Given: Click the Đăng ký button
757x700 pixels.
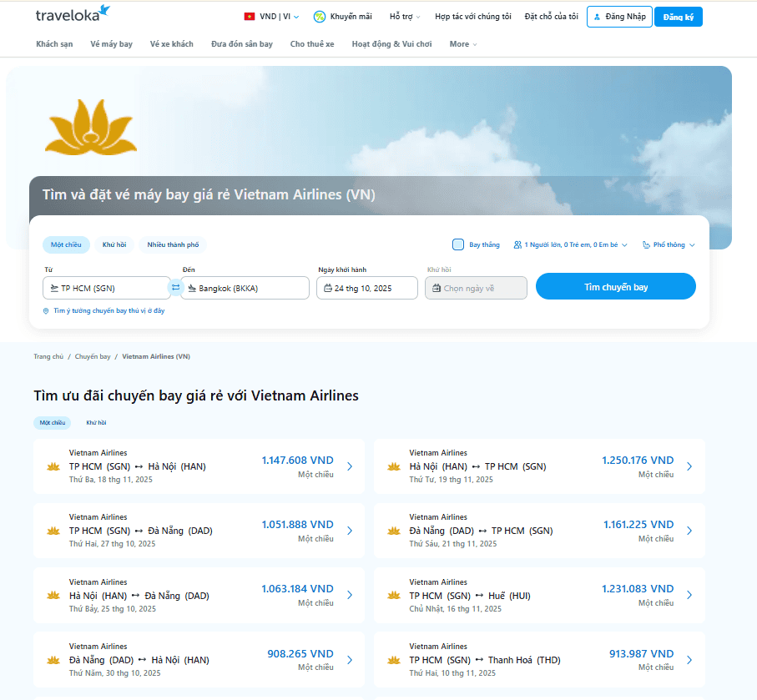Looking at the screenshot, I should 678,17.
